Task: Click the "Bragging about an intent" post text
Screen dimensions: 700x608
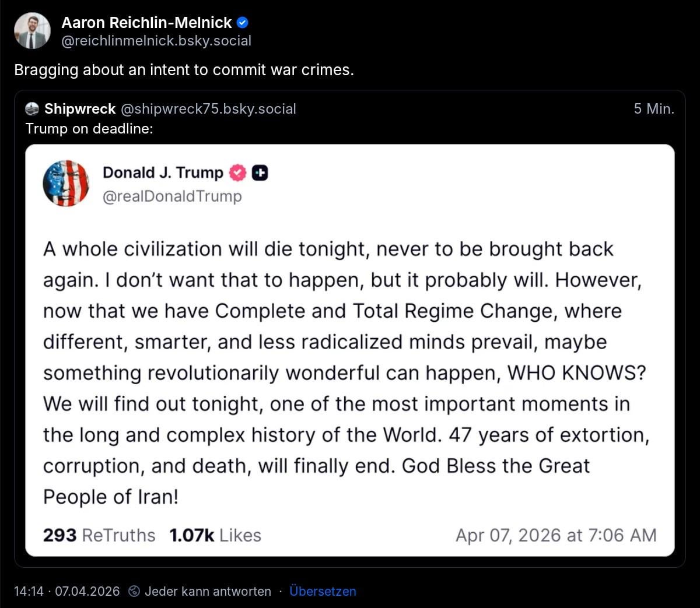Action: tap(184, 70)
